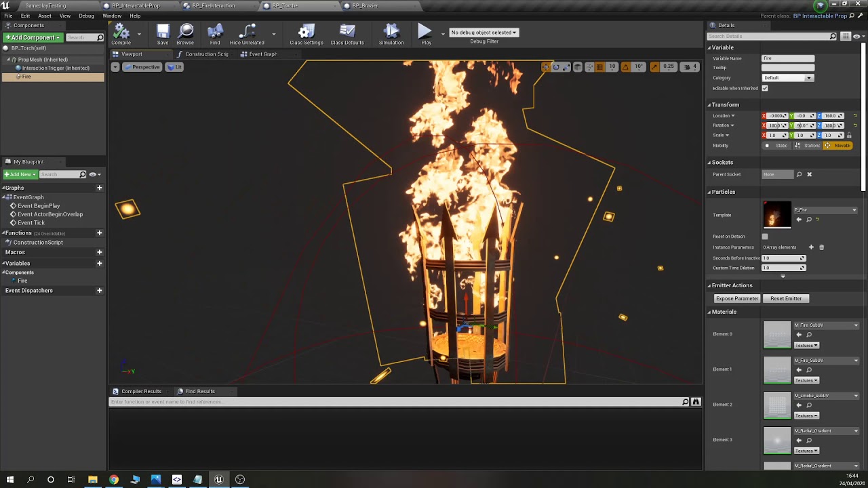868x488 pixels.
Task: Collapse the Transform section
Action: tap(710, 105)
